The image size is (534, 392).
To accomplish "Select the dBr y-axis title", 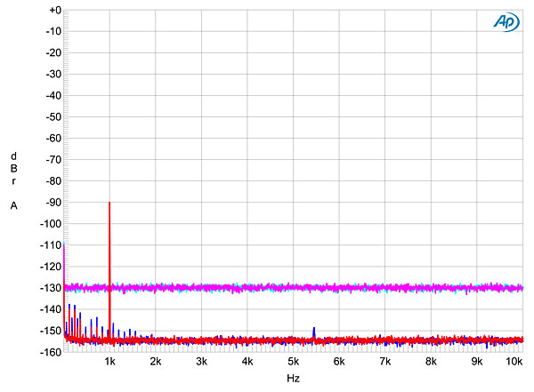I will [x=13, y=168].
